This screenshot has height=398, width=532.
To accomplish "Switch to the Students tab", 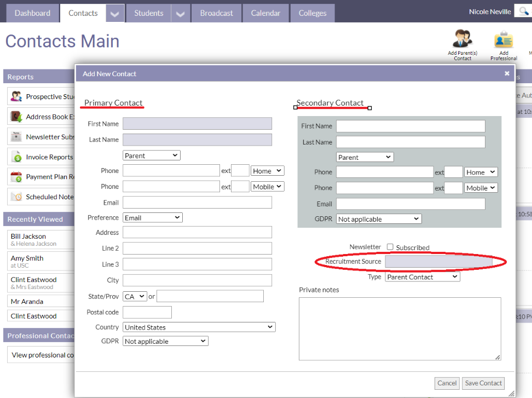I will point(149,13).
